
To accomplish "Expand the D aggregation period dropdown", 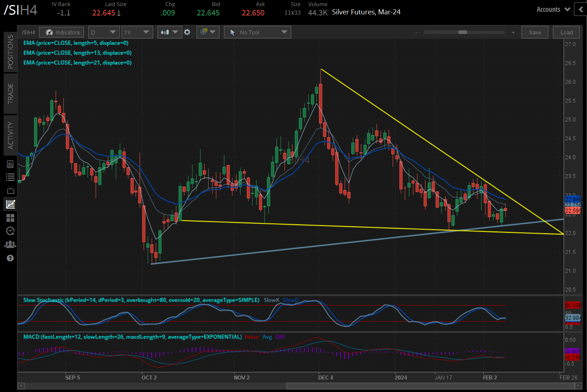I will (x=103, y=32).
